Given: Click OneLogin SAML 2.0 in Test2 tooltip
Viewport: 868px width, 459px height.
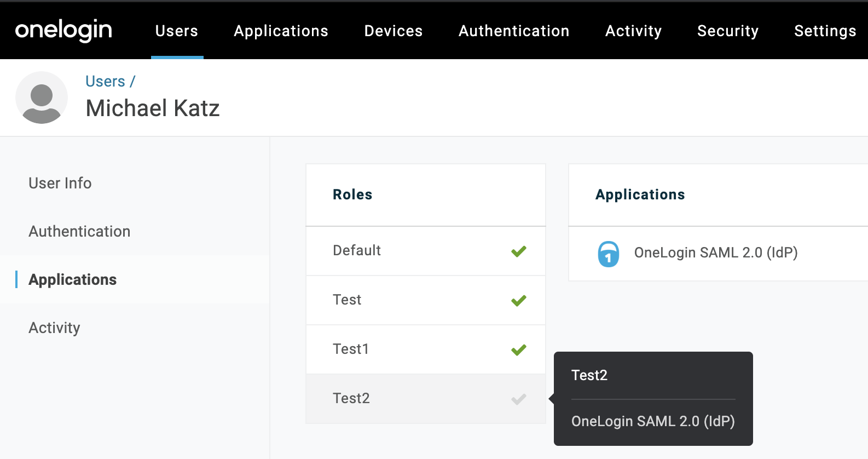Looking at the screenshot, I should click(x=653, y=421).
